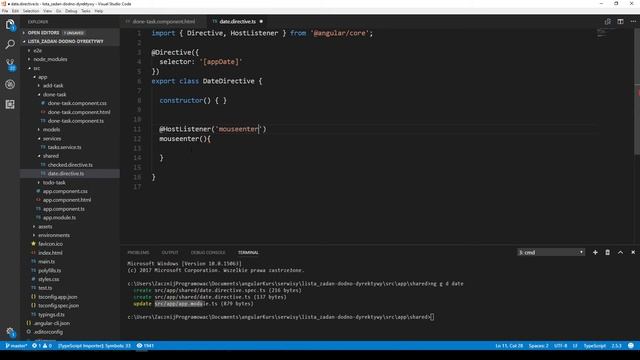Open the Explorer view in activity bar
This screenshot has width=640, height=360.
coord(10,25)
